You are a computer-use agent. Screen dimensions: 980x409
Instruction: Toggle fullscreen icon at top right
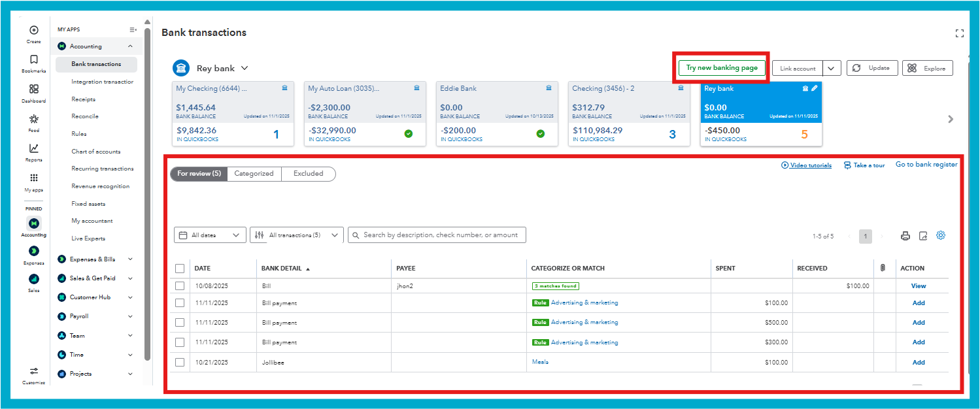pyautogui.click(x=960, y=33)
